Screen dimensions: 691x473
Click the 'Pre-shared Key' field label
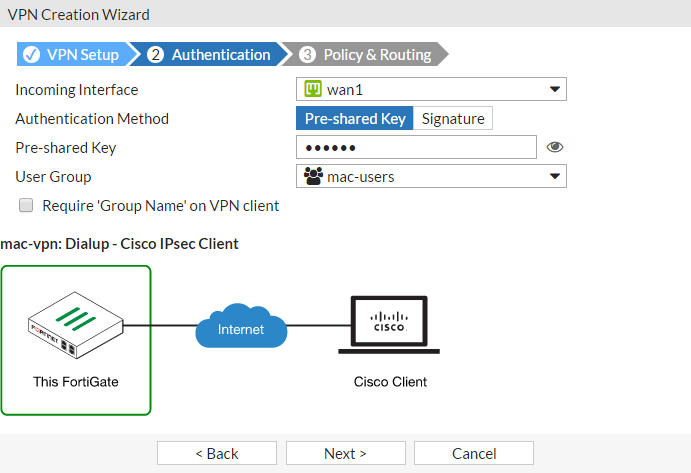point(66,148)
